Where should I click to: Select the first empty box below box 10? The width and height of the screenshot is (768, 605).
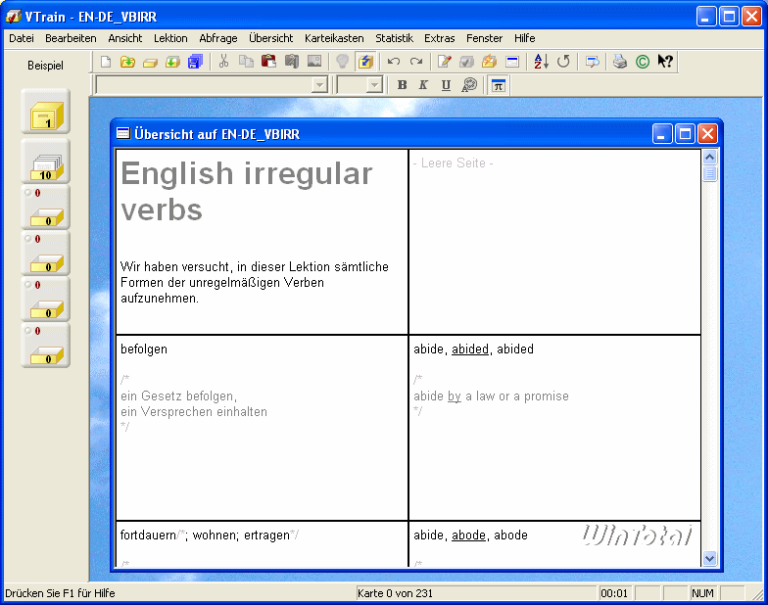click(x=46, y=207)
